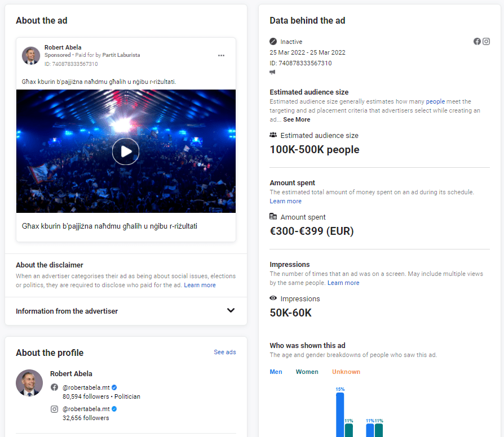Click the Partit Laburista payer name

tap(121, 55)
